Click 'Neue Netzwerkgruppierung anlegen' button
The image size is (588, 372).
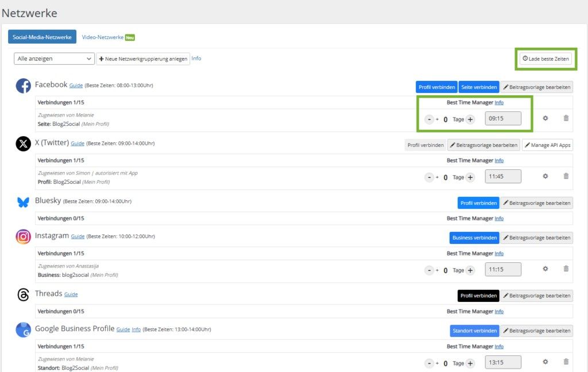[x=143, y=59]
